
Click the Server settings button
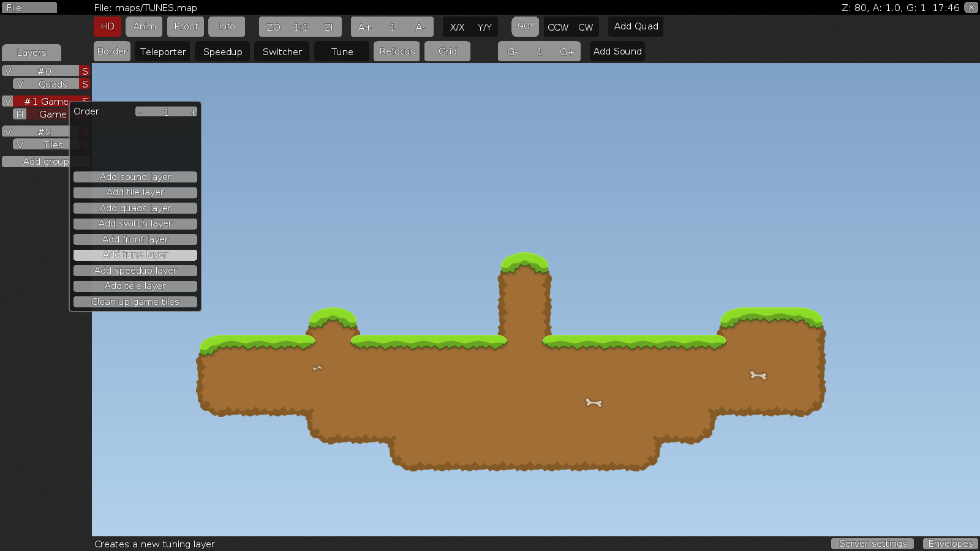point(872,544)
